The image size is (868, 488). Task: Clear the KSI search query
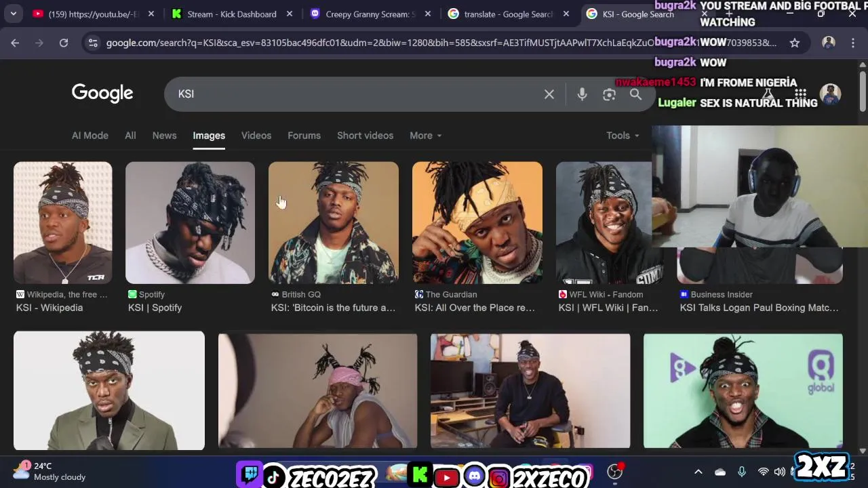[x=549, y=94]
